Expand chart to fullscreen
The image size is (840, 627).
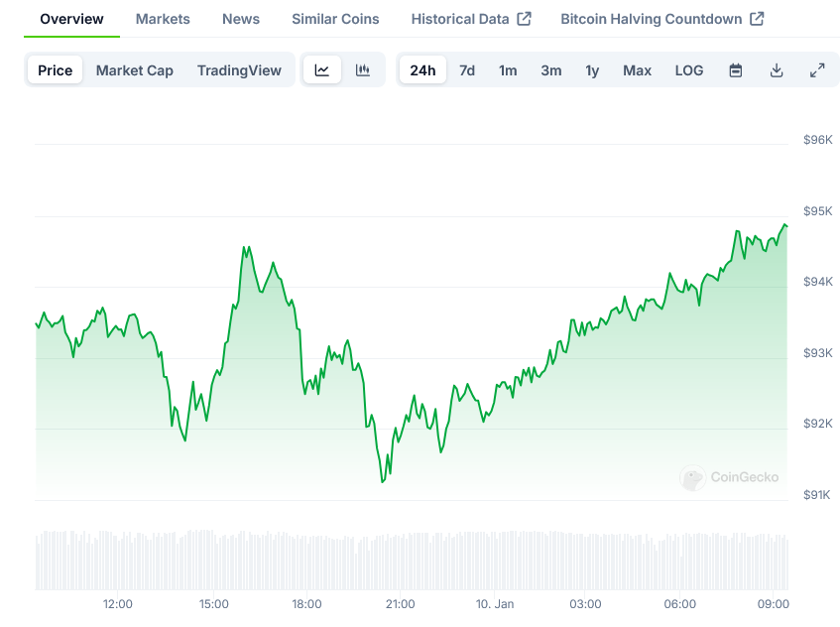[x=817, y=70]
